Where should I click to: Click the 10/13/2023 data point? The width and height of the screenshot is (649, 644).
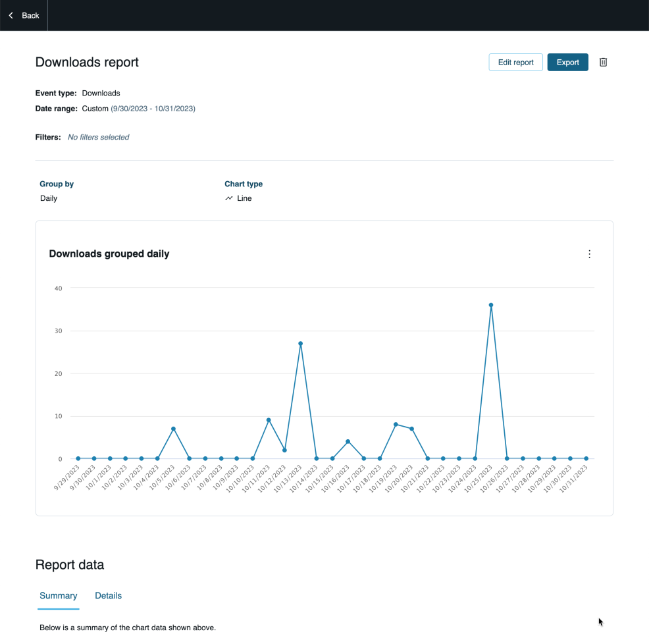coord(301,343)
